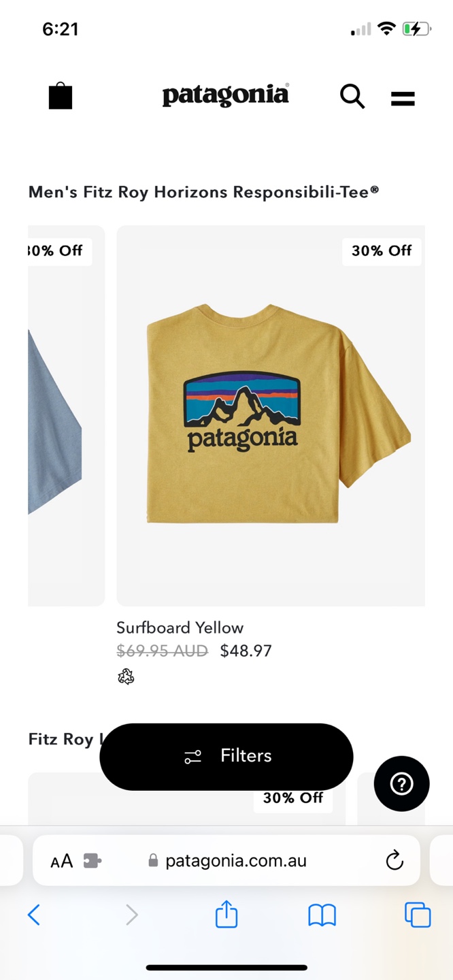453x980 pixels.
Task: Open Men's Fitz Roy Horizons Responsibili-Tee title
Action: tap(204, 192)
